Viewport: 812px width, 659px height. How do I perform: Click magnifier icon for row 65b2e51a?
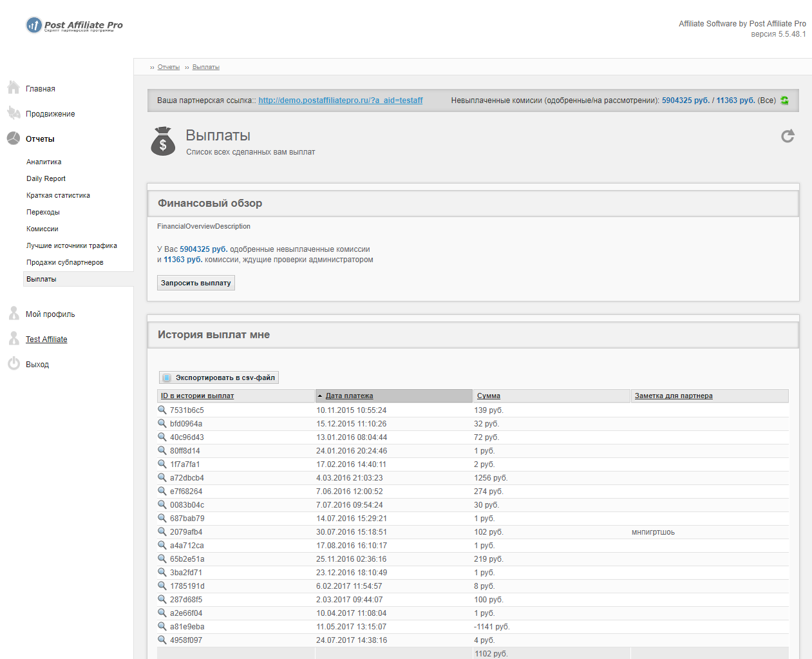click(162, 559)
